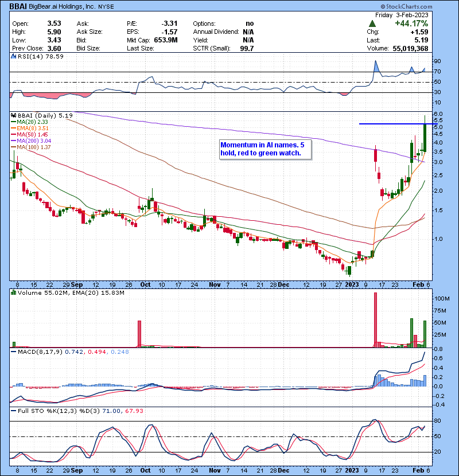The height and width of the screenshot is (476, 459).
Task: Click the MA(20) 2.33 legend entry
Action: [x=30, y=122]
